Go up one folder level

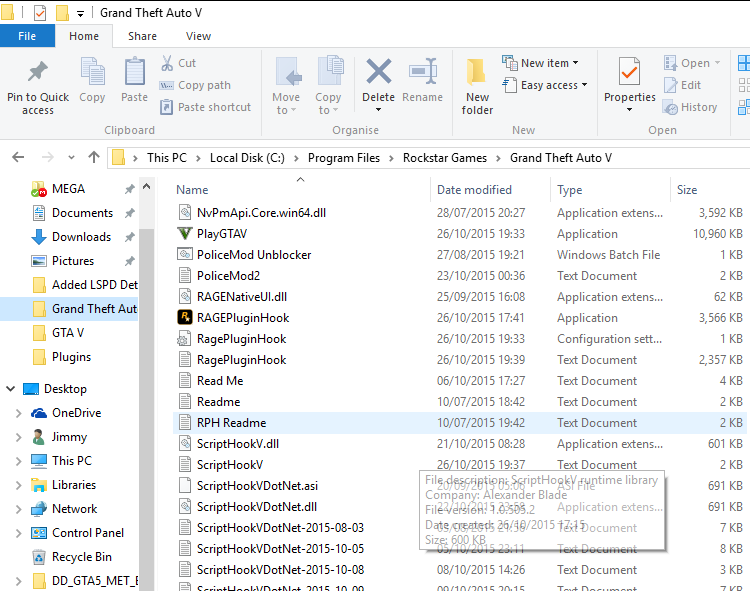click(94, 157)
